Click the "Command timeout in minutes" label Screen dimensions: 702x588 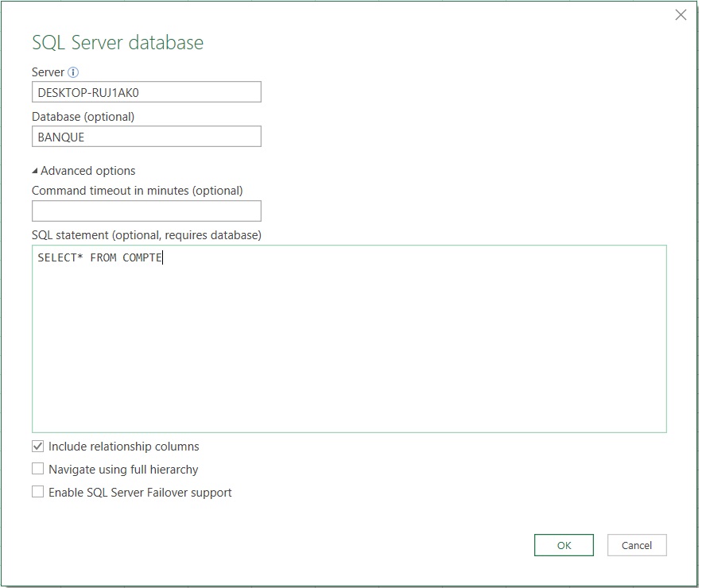137,191
